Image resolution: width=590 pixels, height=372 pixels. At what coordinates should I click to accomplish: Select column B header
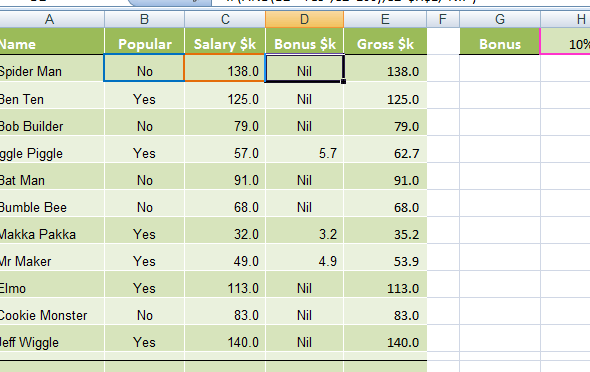[x=144, y=19]
